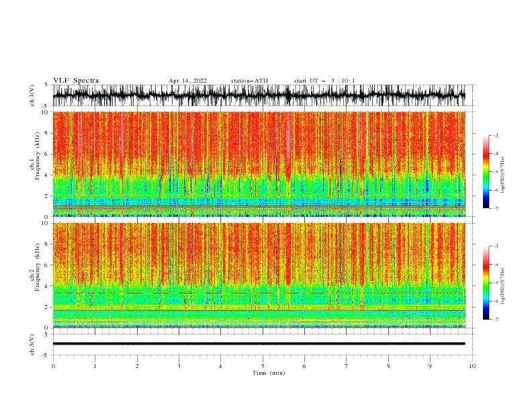Click the "ch.1 Frequency (kHz)" axis label
The height and width of the screenshot is (411, 532).
tap(35, 156)
